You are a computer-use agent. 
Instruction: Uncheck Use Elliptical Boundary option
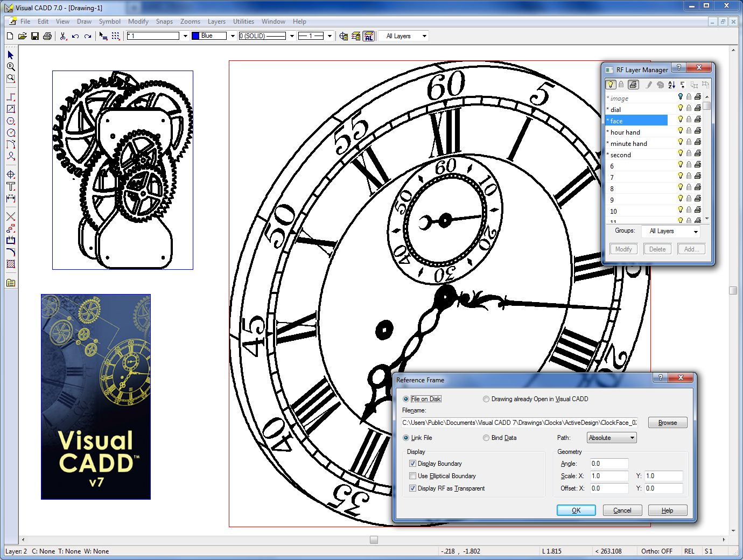[413, 476]
